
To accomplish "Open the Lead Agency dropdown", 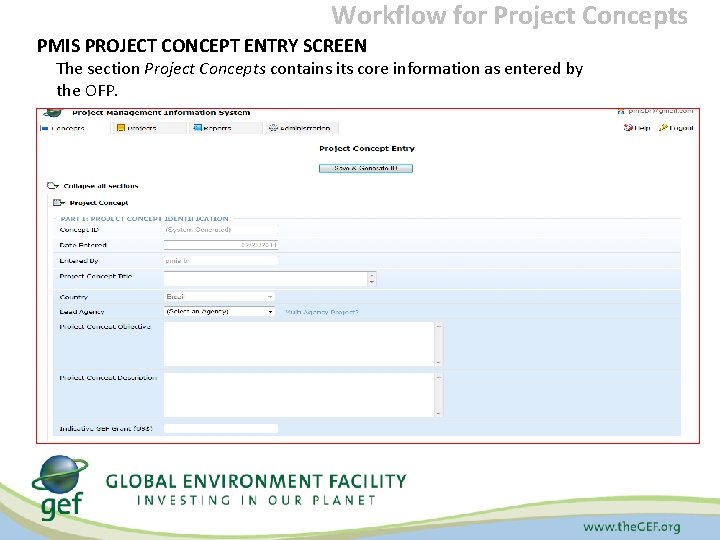I will (x=219, y=311).
